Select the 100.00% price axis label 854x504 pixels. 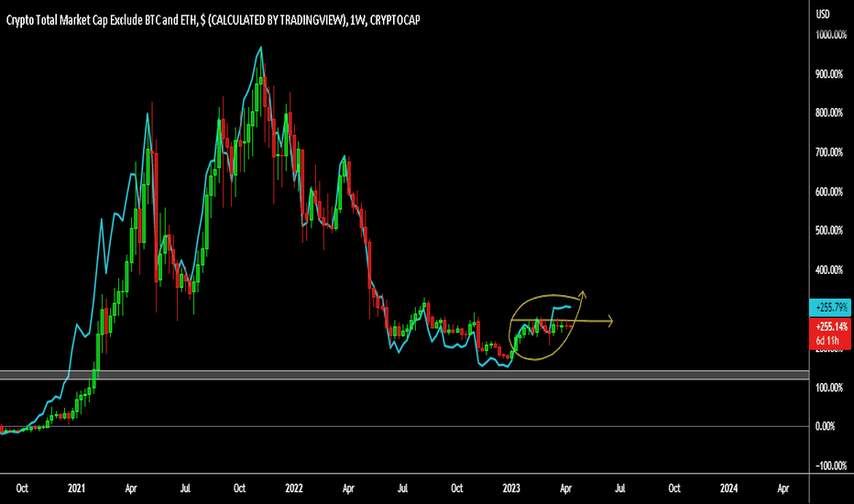[829, 388]
